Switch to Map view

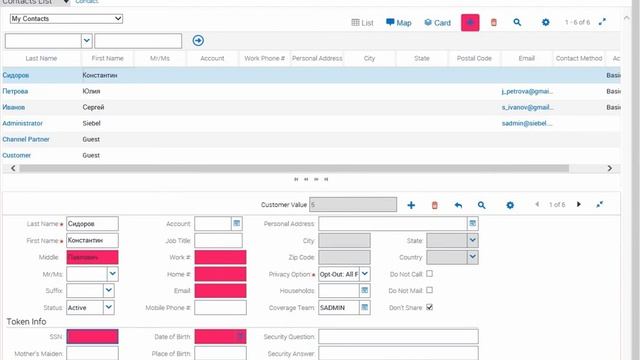point(398,23)
